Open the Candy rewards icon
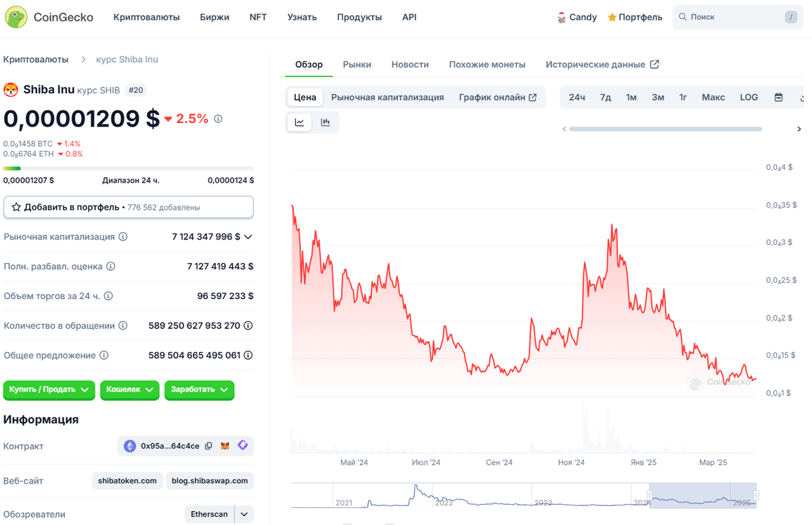Screen dimensions: 812x525 point(562,18)
